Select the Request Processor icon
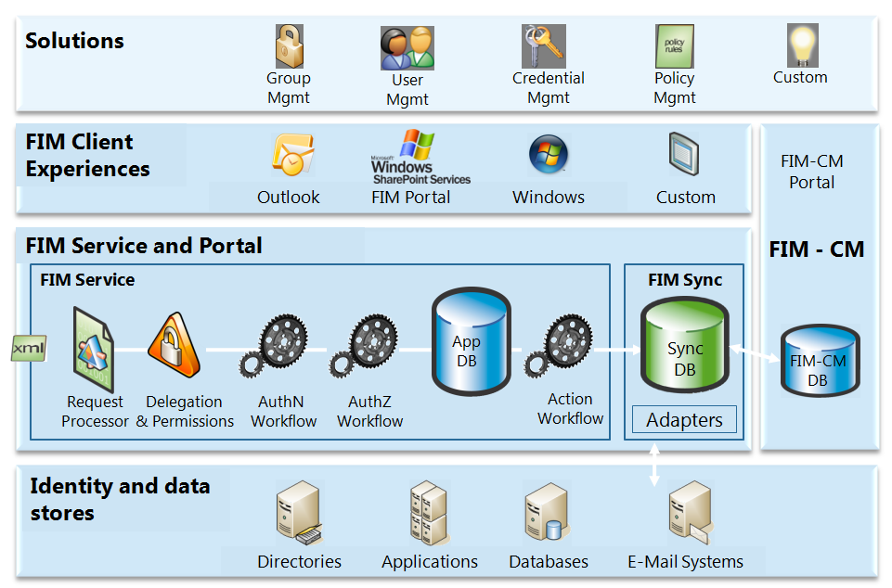892x588 pixels. pyautogui.click(x=93, y=351)
